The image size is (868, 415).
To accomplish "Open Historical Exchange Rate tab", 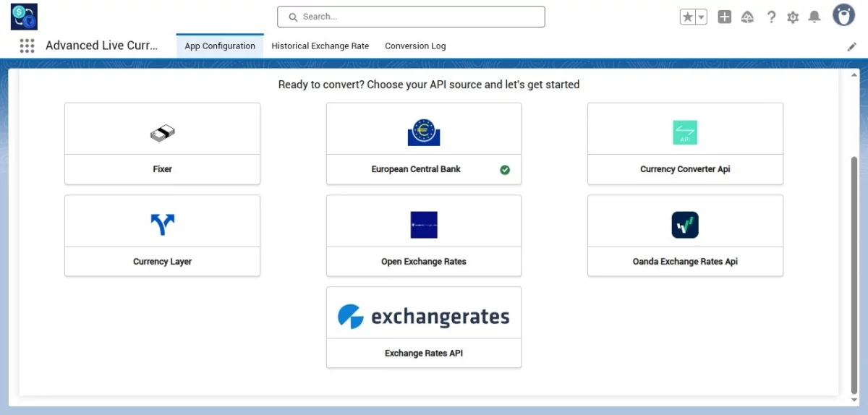I will point(320,46).
